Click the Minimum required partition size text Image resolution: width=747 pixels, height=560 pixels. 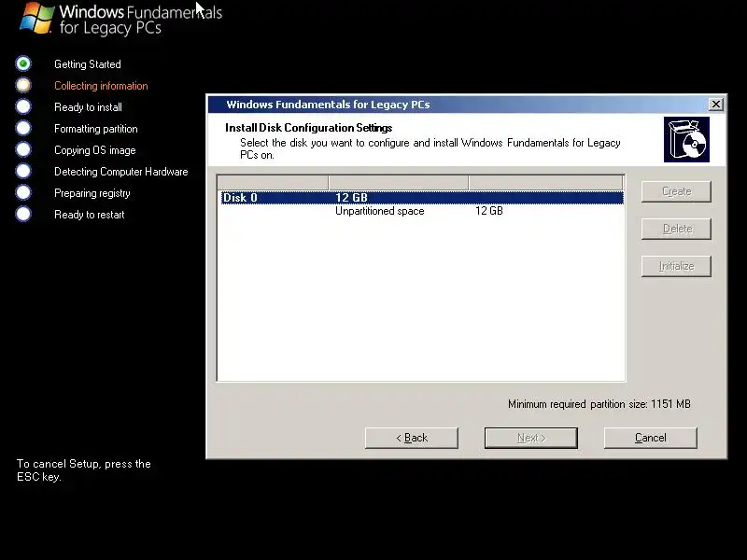point(599,404)
